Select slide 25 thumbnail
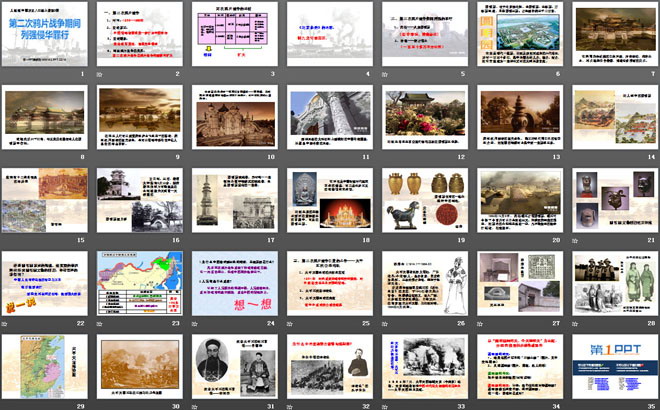 [x=330, y=284]
